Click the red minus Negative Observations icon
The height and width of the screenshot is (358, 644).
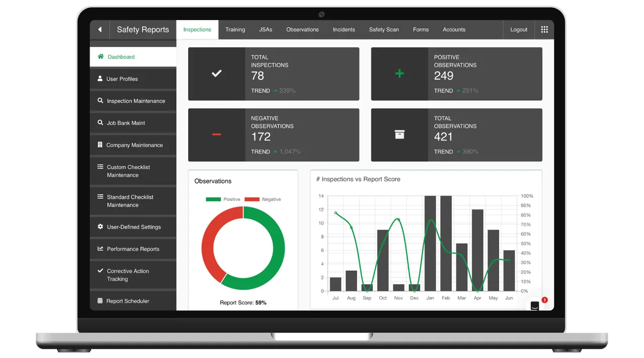click(216, 134)
